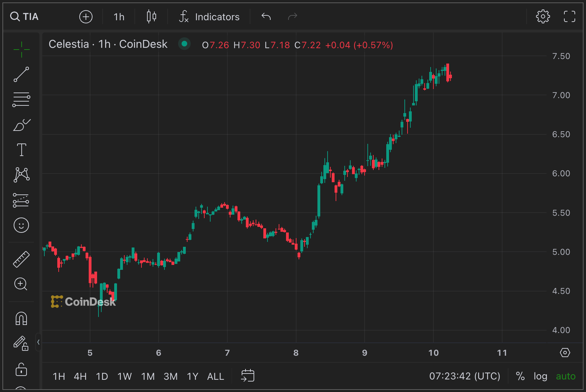Enter fullscreen mode
This screenshot has width=586, height=392.
[x=570, y=16]
